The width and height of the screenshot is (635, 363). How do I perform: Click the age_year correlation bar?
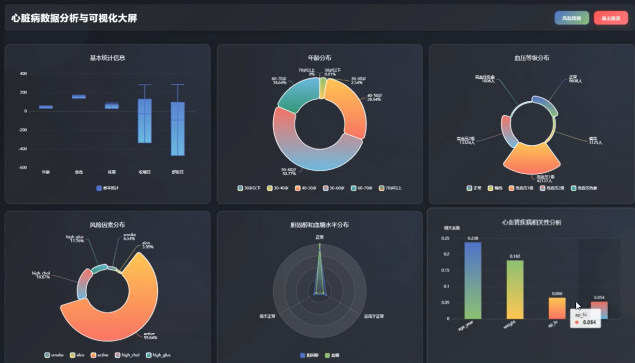coord(473,280)
